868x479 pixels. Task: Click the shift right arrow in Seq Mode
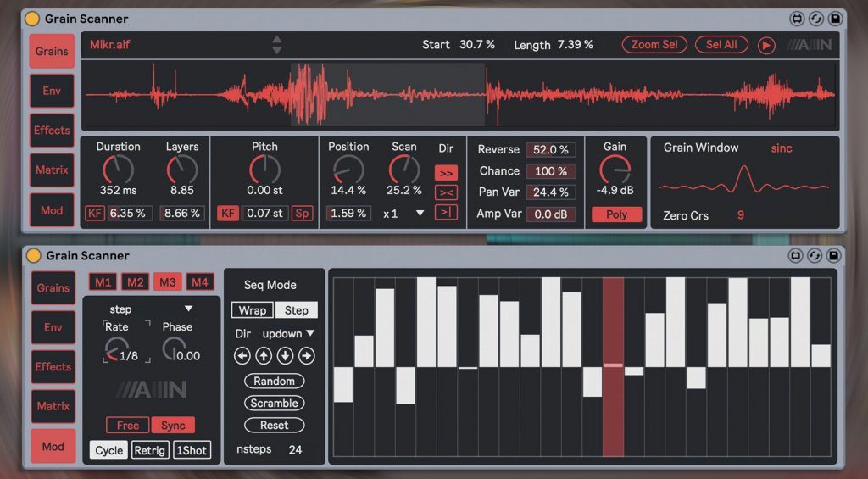pos(307,355)
